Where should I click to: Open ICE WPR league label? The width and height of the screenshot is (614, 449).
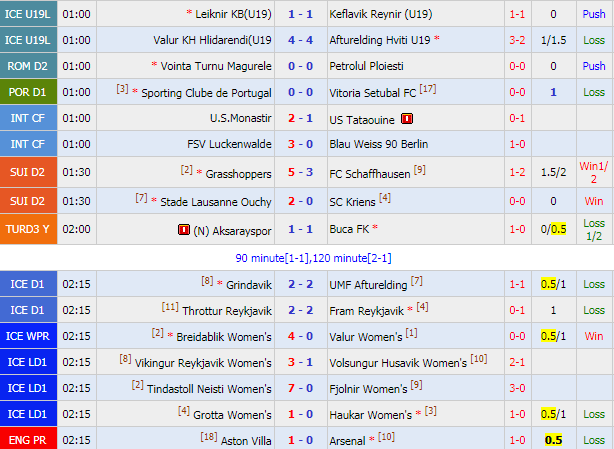[x=28, y=336]
